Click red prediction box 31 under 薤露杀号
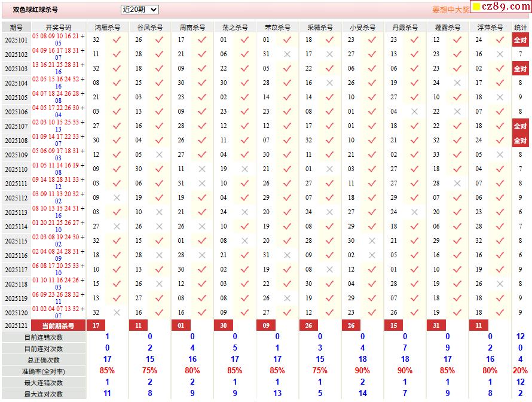Viewport: 532px width, 402px height. click(436, 325)
